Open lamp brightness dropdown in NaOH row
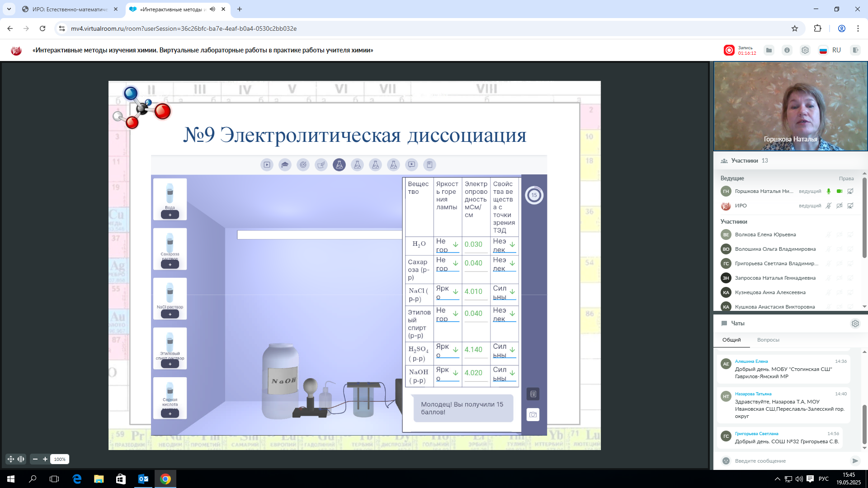The width and height of the screenshot is (868, 488). click(x=448, y=374)
